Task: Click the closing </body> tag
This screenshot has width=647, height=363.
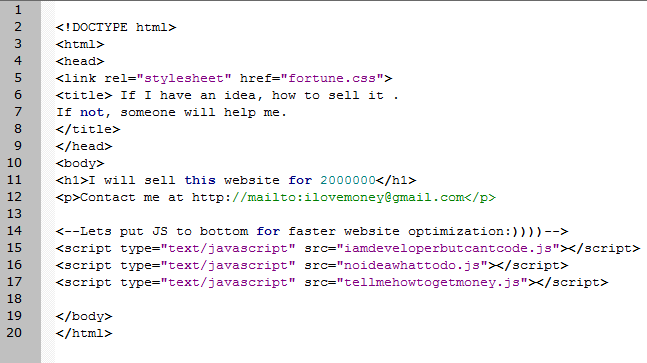Action: (84, 316)
